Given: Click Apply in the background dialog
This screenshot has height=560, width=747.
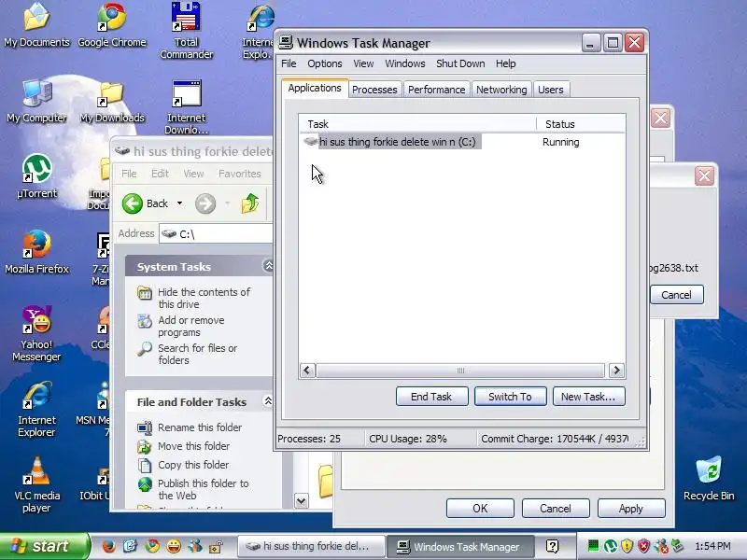Looking at the screenshot, I should [x=631, y=508].
